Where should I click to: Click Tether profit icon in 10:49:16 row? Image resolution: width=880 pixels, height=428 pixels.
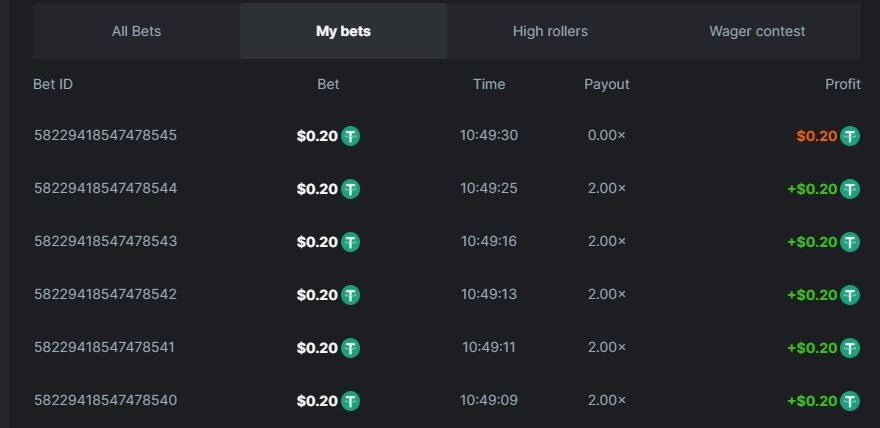(850, 242)
